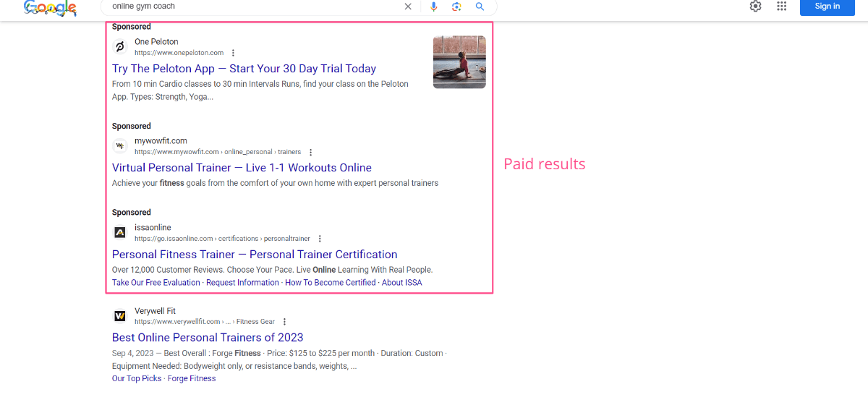
Task: Open options menu beside mywowfit.com URL
Action: 310,152
